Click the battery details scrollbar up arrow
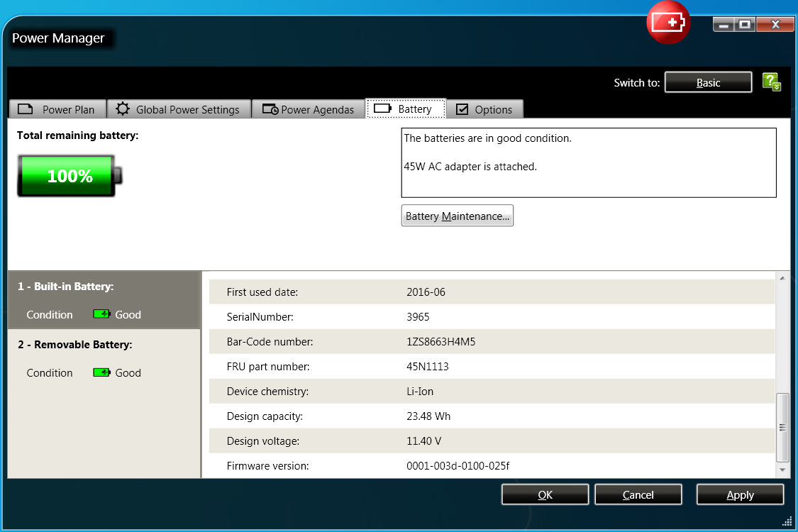 click(x=782, y=278)
